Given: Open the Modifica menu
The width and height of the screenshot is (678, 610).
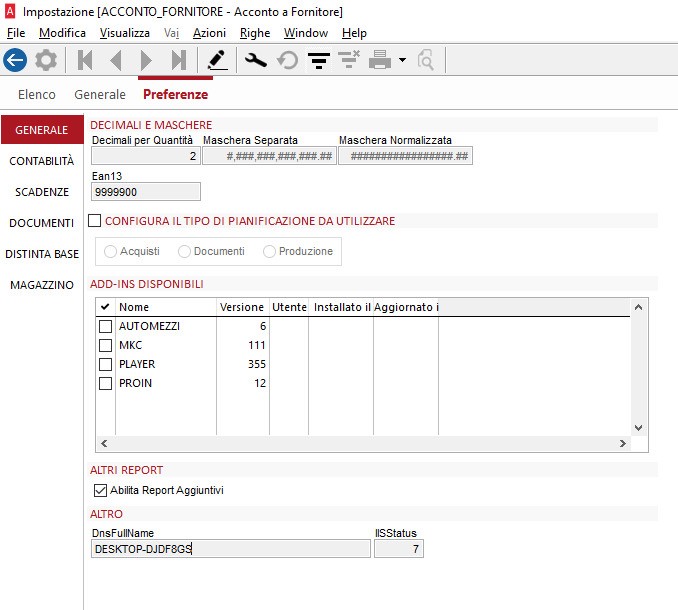Looking at the screenshot, I should point(62,33).
